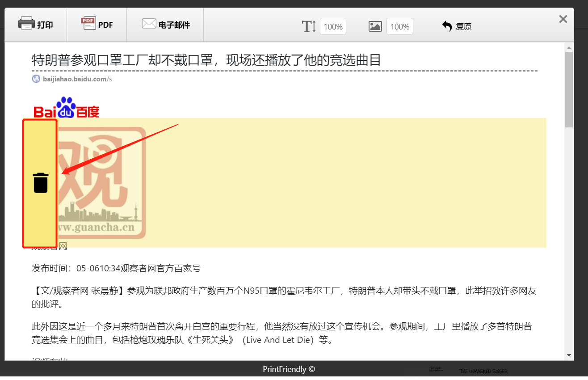This screenshot has height=380, width=588.
Task: Click the trash icon to delete selected block
Action: [41, 183]
